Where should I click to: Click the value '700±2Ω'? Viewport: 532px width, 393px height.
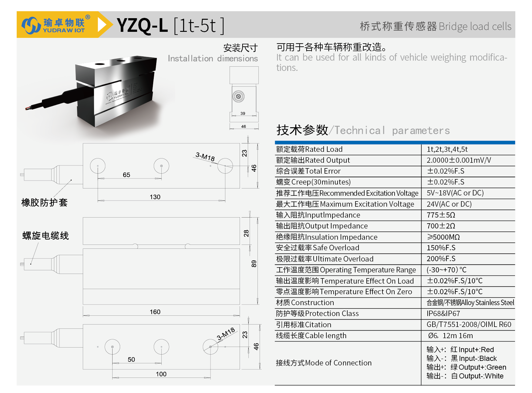click(x=441, y=226)
